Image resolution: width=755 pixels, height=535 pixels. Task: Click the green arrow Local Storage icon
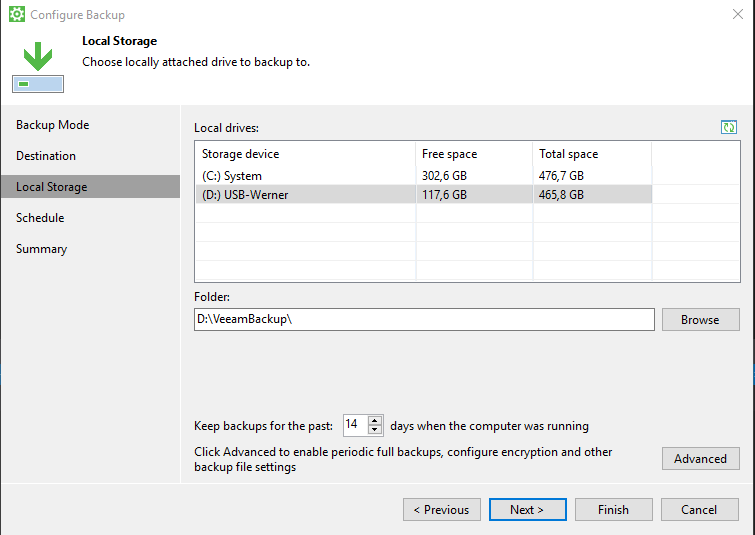tap(38, 67)
